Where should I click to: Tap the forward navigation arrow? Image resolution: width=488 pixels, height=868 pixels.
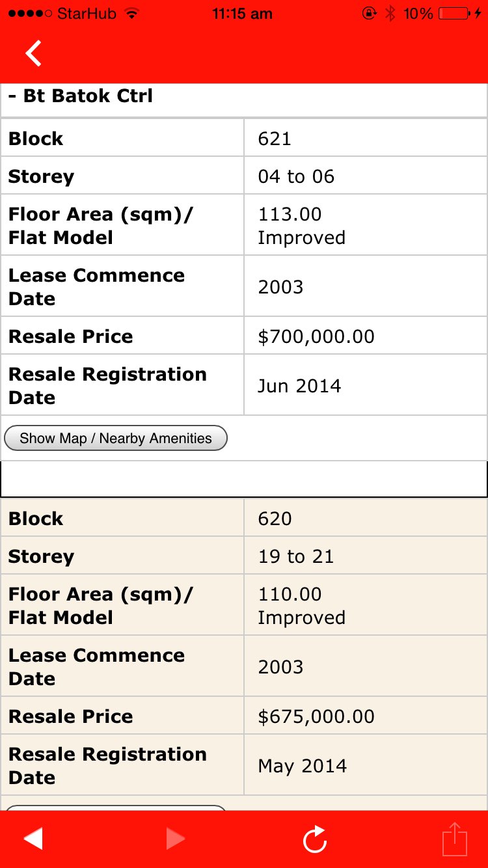tap(175, 839)
